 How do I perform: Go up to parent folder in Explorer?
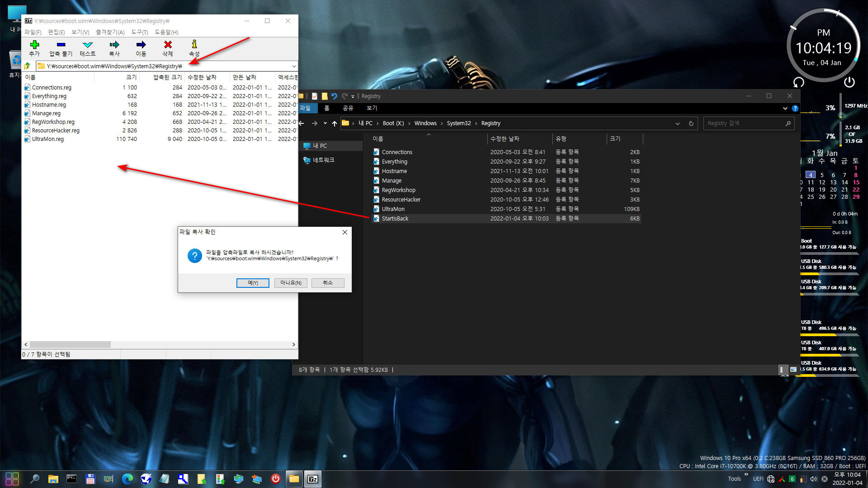pos(335,123)
